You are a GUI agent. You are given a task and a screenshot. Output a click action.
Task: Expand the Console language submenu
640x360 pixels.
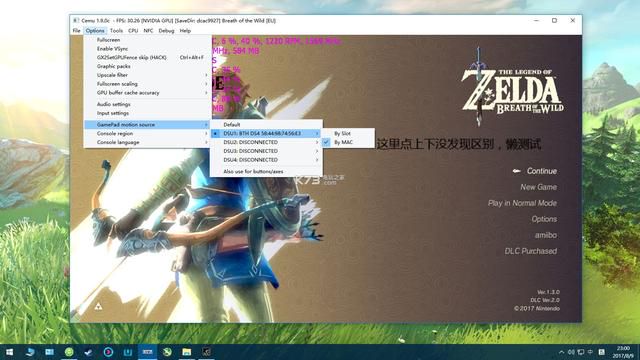(147, 142)
